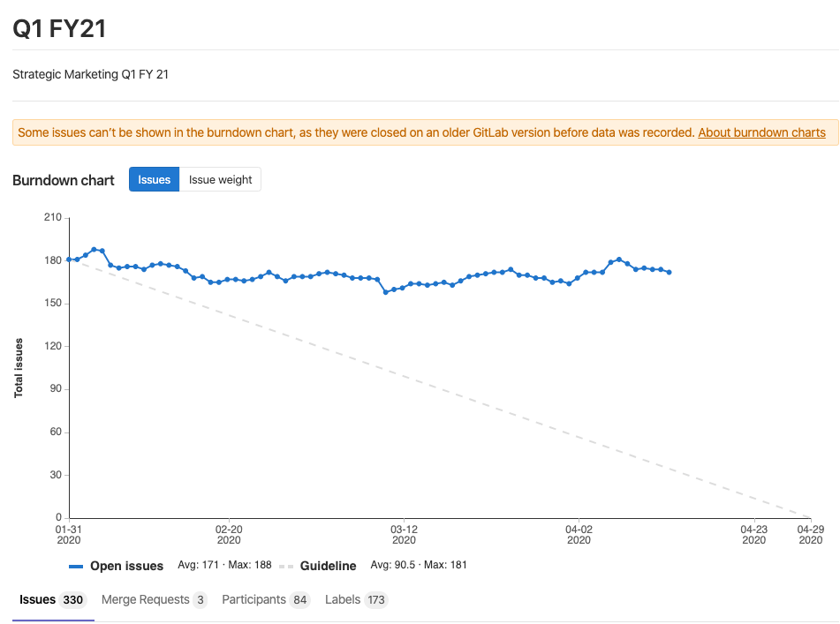Click the issue count badge 330
Screen dimensions: 840x624
(x=72, y=600)
